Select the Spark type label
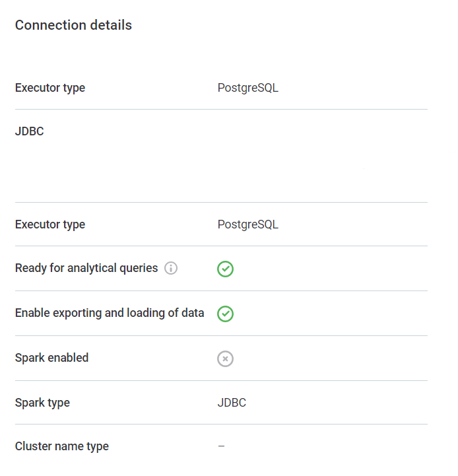458x476 pixels. (x=42, y=403)
